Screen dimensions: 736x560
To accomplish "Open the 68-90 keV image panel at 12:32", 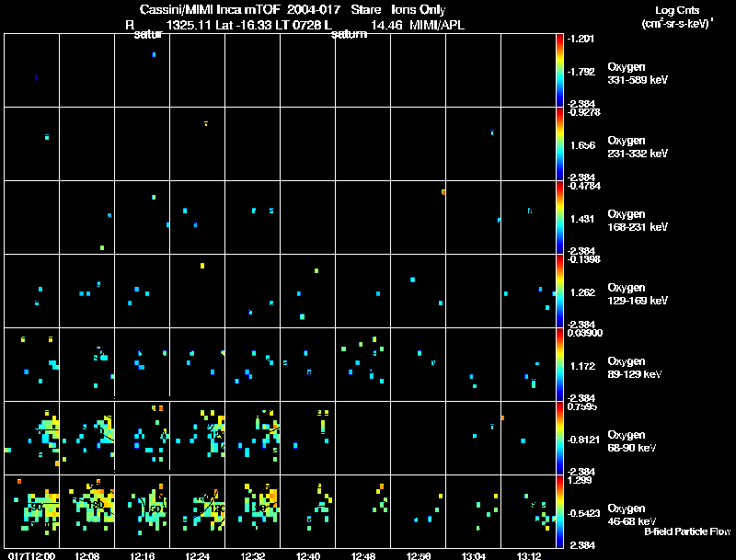I will click(252, 438).
